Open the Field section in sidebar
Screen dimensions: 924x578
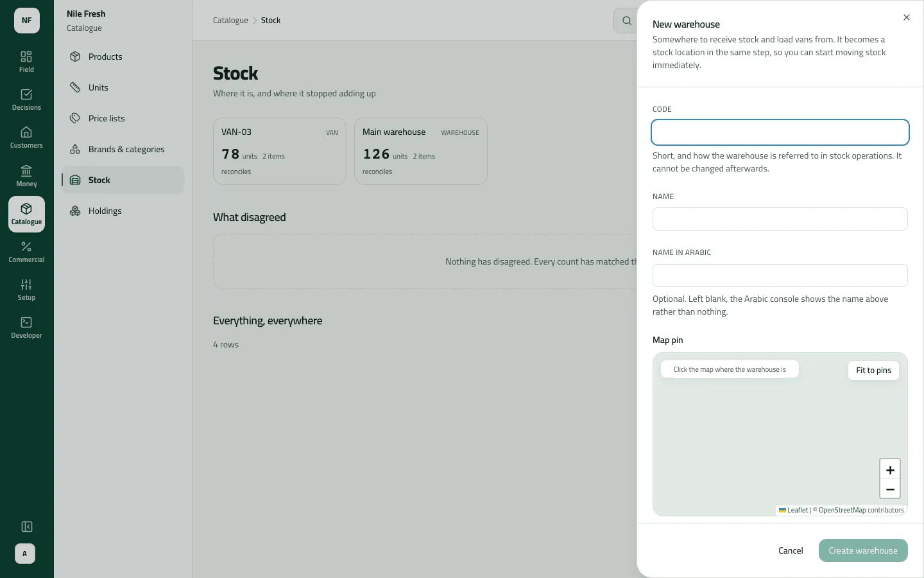point(26,62)
